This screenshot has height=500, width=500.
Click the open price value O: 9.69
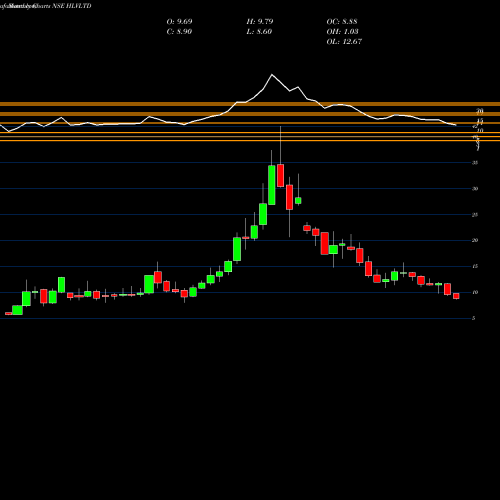pos(179,22)
